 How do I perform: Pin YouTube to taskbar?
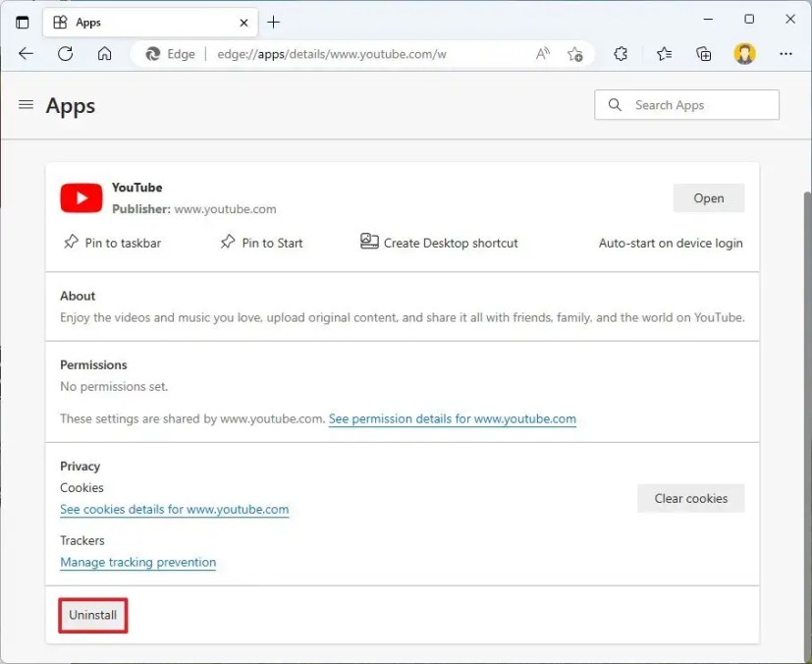(112, 243)
